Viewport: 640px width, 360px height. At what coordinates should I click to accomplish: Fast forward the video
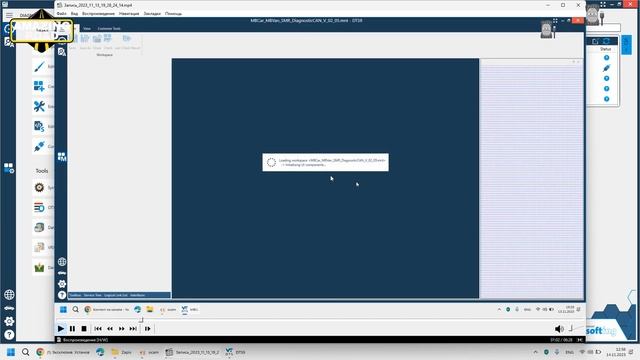click(x=122, y=329)
